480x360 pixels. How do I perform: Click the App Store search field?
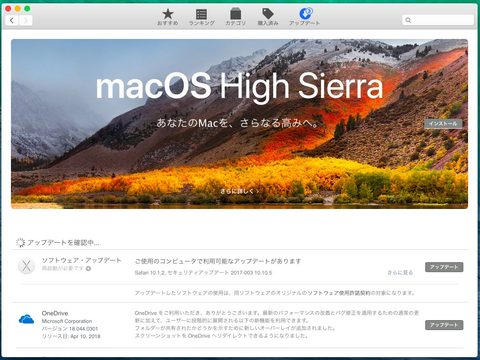(x=438, y=20)
